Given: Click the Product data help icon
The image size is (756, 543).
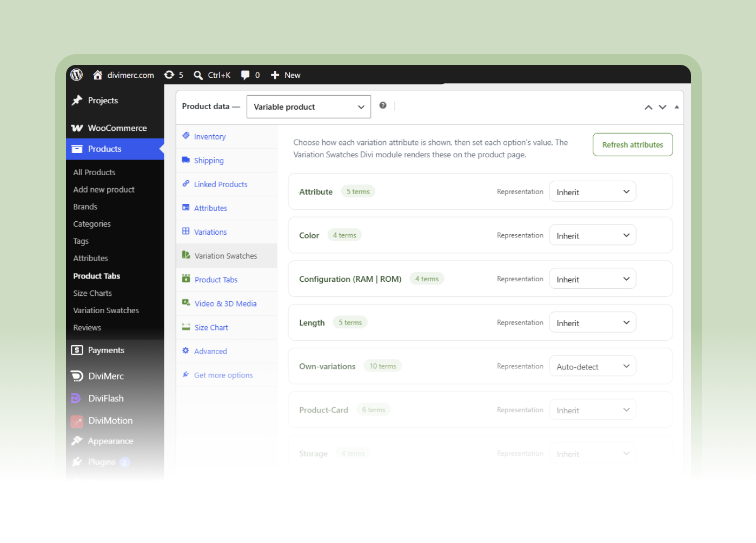Looking at the screenshot, I should [x=383, y=105].
